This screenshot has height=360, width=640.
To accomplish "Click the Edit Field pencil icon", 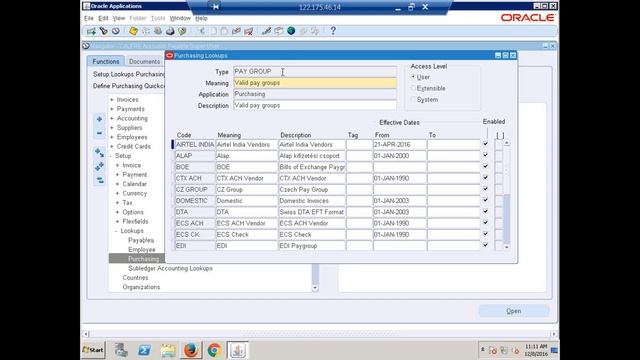I will [x=267, y=31].
